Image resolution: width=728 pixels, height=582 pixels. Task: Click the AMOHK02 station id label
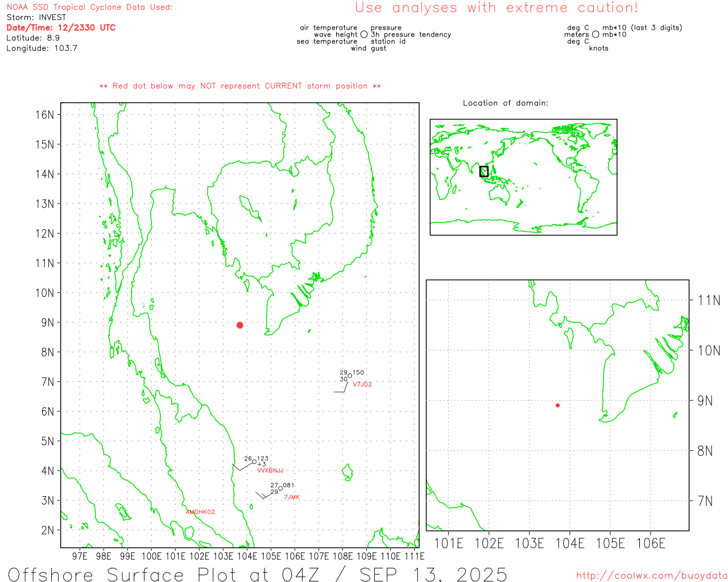click(200, 512)
